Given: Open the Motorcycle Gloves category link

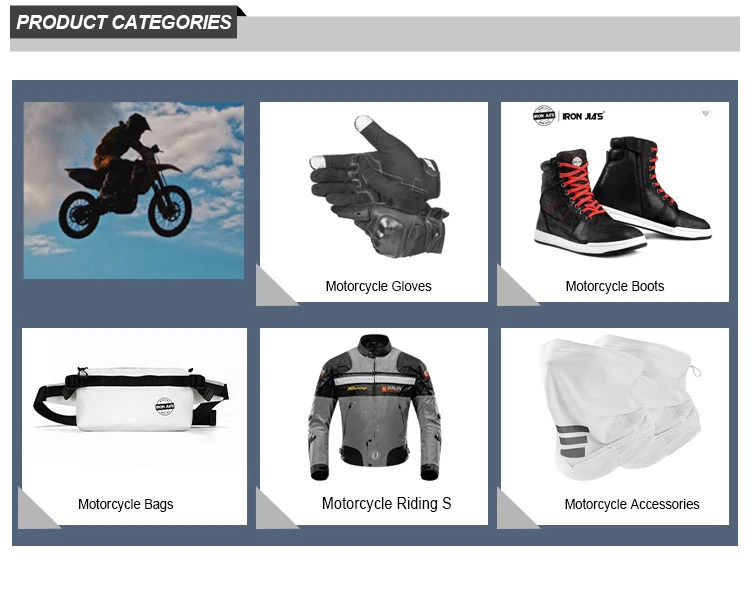Looking at the screenshot, I should [378, 286].
